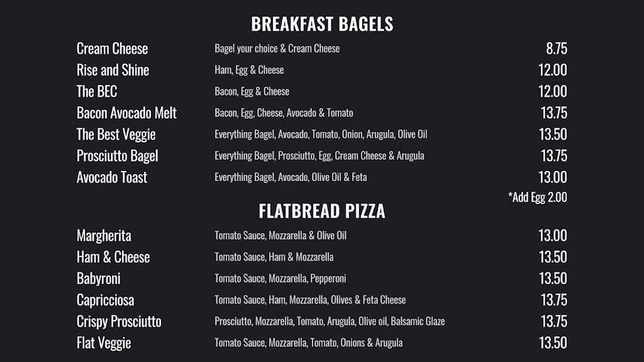Select the Margherita flatbread pizza
Viewport: 644px width, 362px height.
(x=104, y=236)
